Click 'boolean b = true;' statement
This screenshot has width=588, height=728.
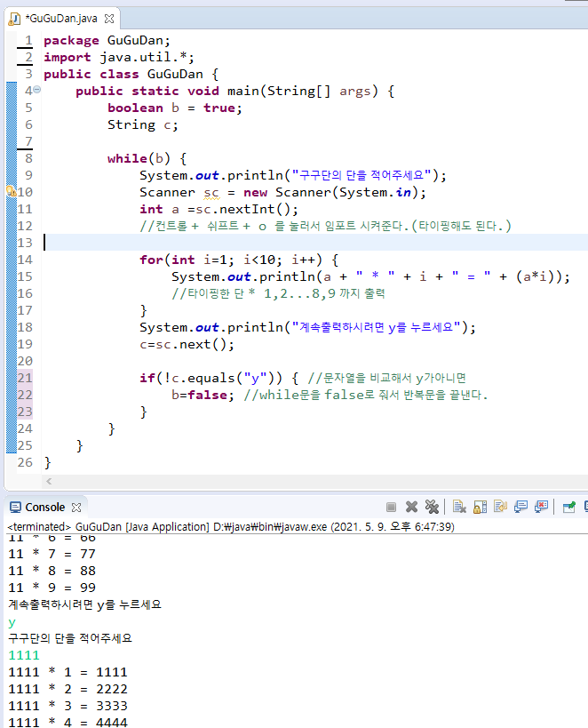[x=175, y=108]
